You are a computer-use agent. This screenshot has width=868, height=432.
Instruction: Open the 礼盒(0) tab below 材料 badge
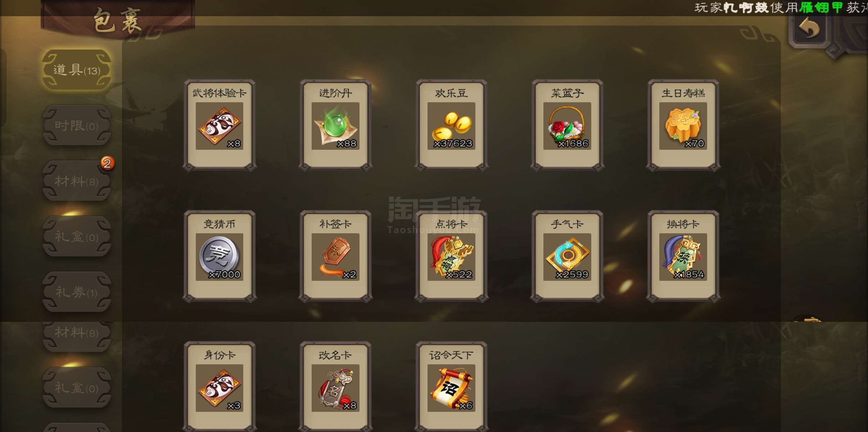(77, 237)
